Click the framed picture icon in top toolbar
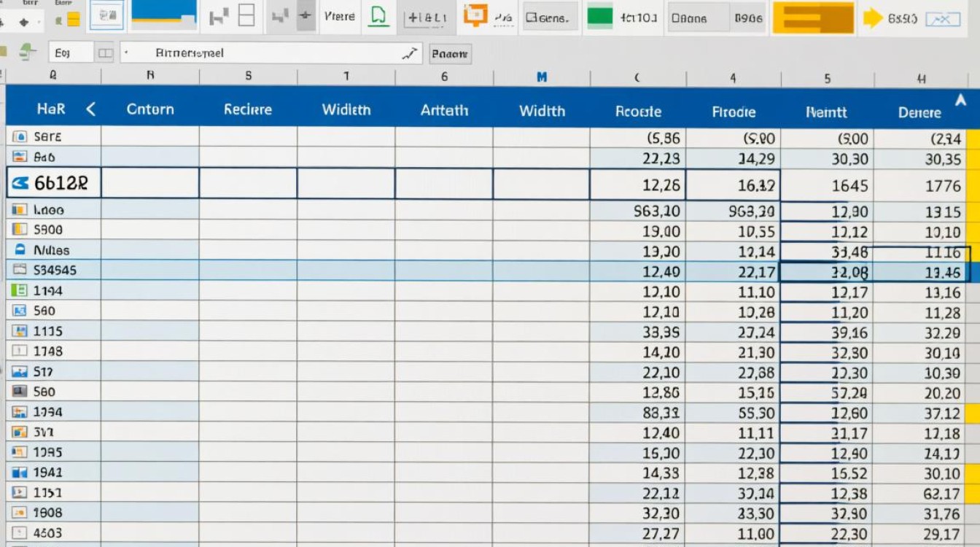Image resolution: width=980 pixels, height=547 pixels. [x=106, y=15]
